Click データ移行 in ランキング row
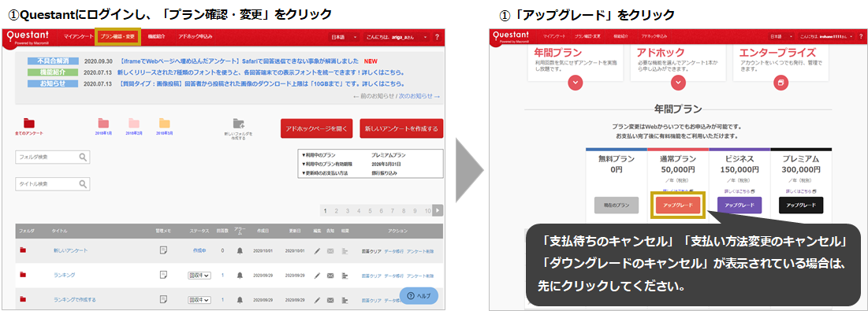Viewport: 868px width, 311px height. [x=394, y=276]
